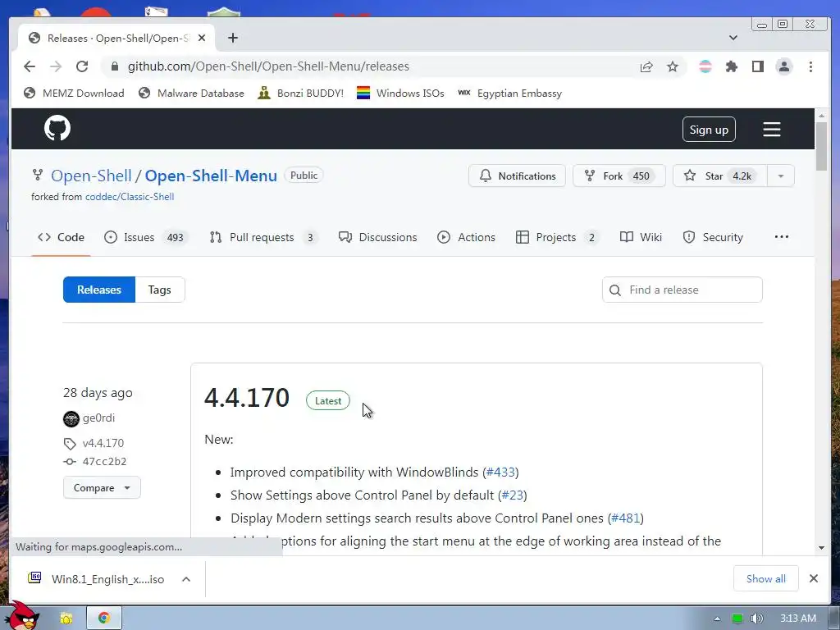Image resolution: width=840 pixels, height=630 pixels.
Task: Bookmark this page with star icon
Action: tap(673, 66)
